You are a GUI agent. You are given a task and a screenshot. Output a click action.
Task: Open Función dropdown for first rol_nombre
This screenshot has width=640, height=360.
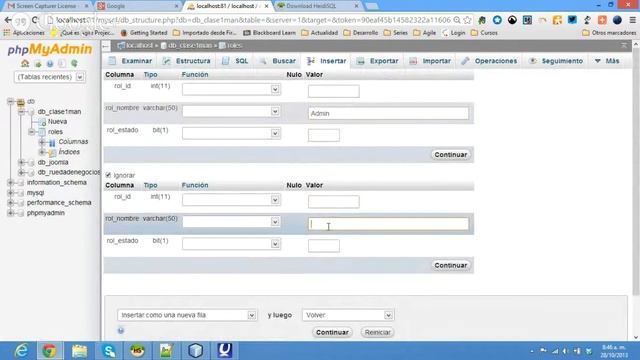pyautogui.click(x=231, y=111)
